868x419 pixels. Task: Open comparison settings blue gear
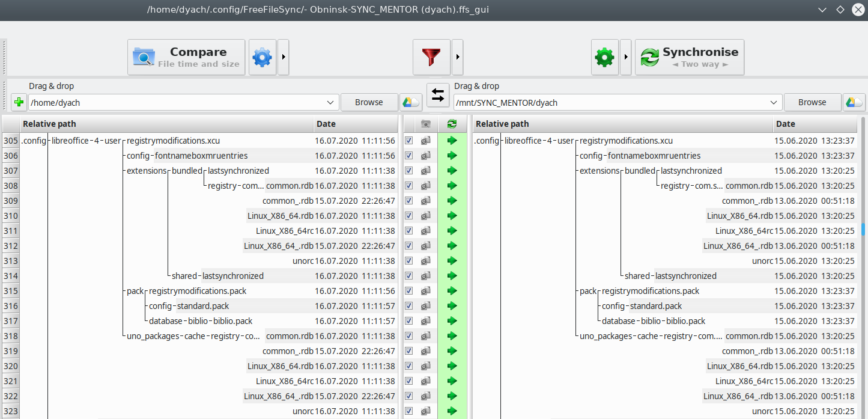tap(262, 58)
